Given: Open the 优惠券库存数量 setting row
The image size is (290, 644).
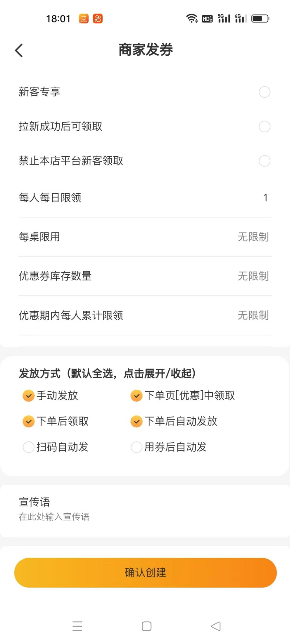Looking at the screenshot, I should pyautogui.click(x=145, y=276).
